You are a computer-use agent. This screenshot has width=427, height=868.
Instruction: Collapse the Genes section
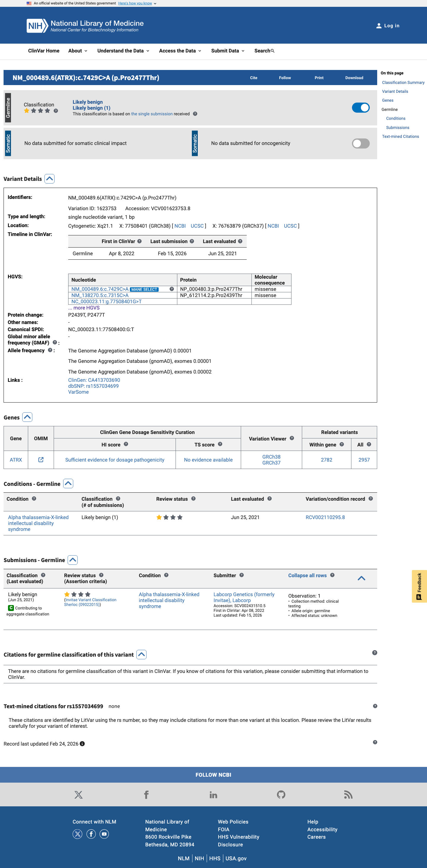[x=27, y=417]
